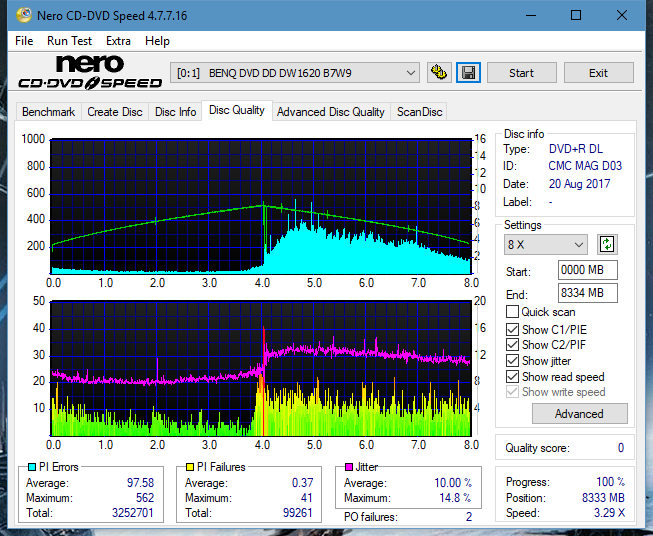Image resolution: width=653 pixels, height=536 pixels.
Task: Click PI Failures average 0.37
Action: 302,483
